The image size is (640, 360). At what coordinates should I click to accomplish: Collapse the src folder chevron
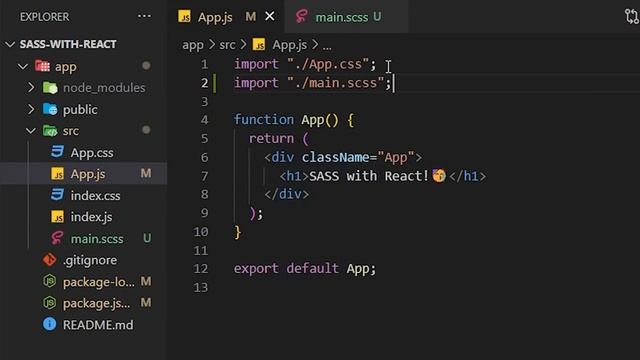(31, 131)
